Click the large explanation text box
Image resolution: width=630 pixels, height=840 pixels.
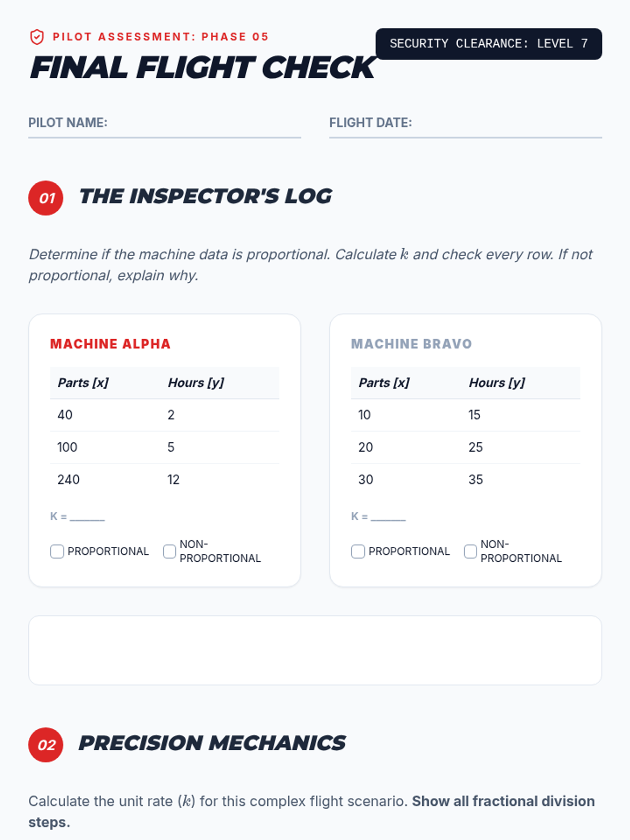[315, 650]
